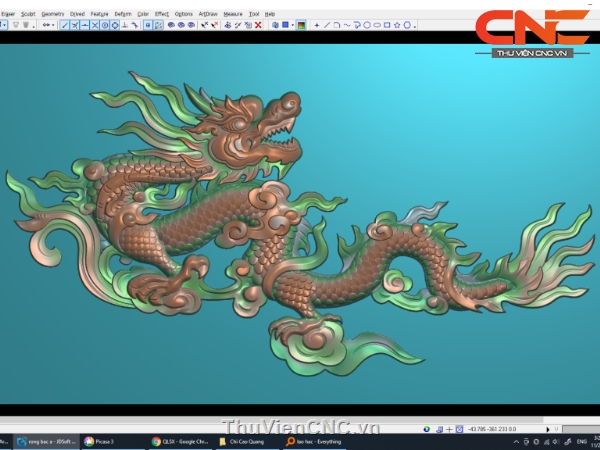Select the ellipse drawing tool

[x=377, y=25]
